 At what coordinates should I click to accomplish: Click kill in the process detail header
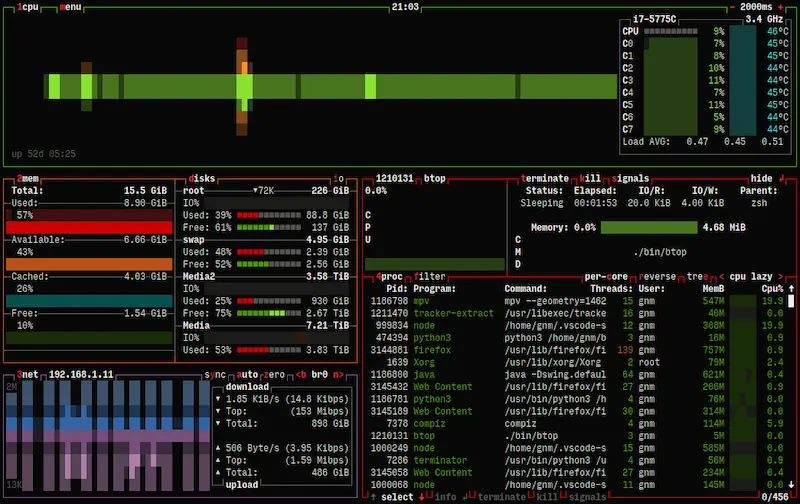pyautogui.click(x=590, y=179)
